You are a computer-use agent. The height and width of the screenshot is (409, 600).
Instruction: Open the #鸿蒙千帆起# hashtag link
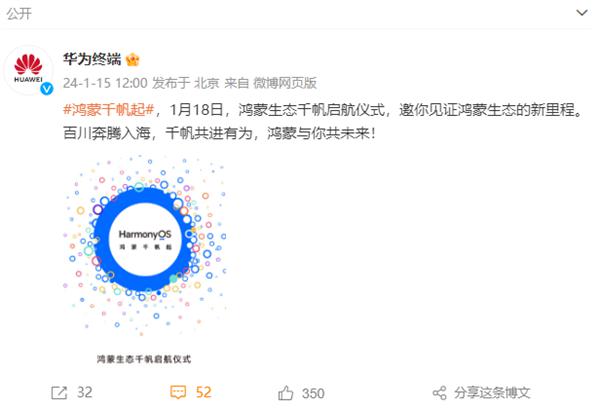click(x=109, y=110)
